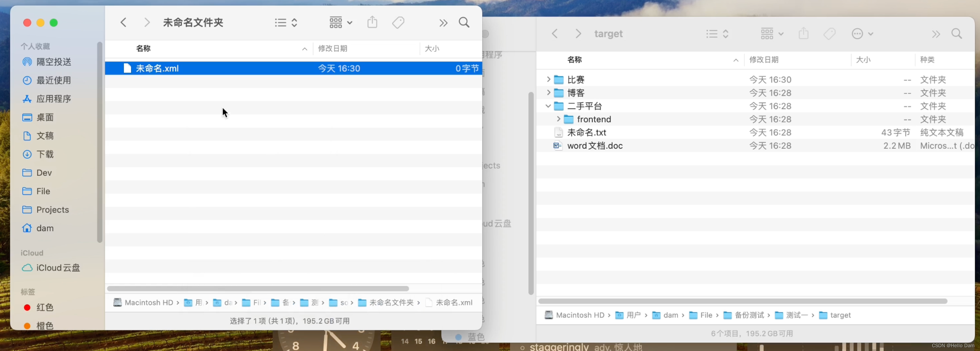The height and width of the screenshot is (351, 980).
Task: Open 应用程序 in the sidebar
Action: coord(54,99)
